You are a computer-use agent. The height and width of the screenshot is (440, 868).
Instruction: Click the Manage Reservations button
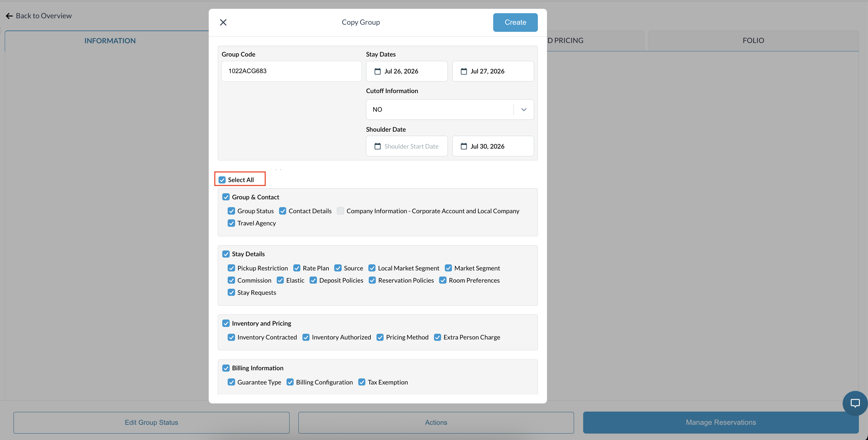721,422
